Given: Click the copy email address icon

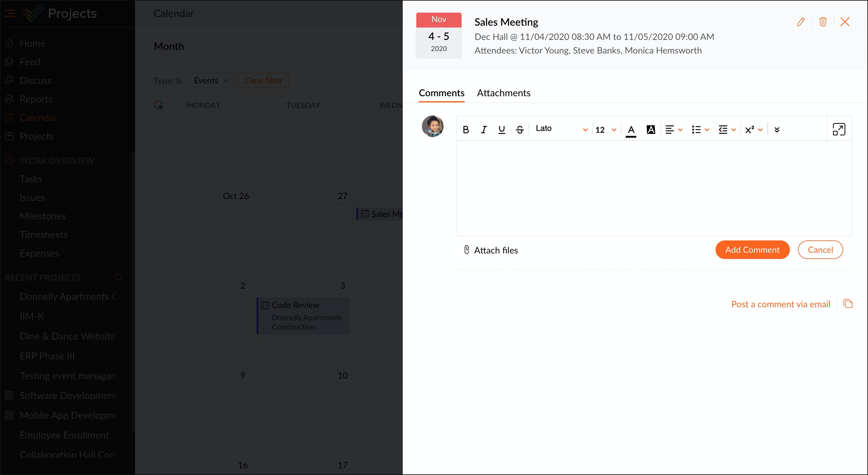Looking at the screenshot, I should coord(848,304).
